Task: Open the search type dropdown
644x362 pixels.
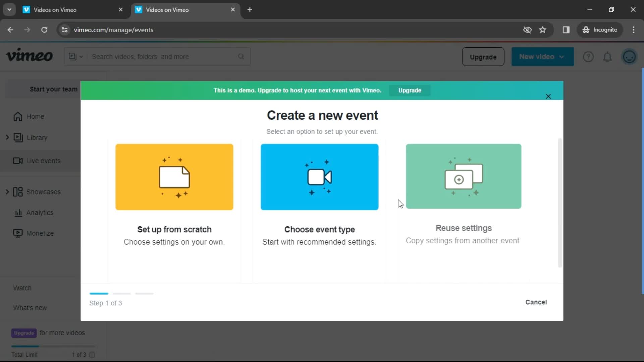Action: (76, 57)
